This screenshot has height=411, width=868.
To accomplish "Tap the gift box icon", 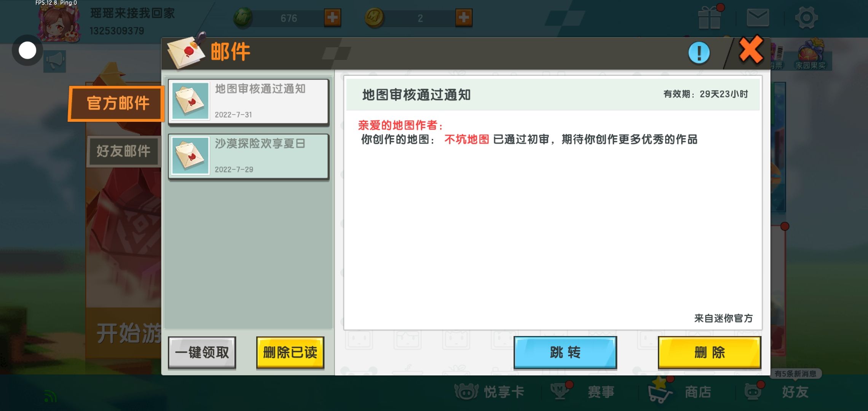I will click(709, 18).
